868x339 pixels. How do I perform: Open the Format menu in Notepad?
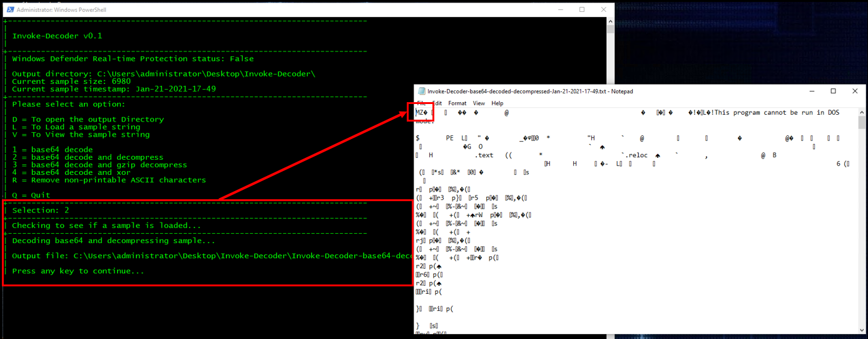[x=457, y=103]
